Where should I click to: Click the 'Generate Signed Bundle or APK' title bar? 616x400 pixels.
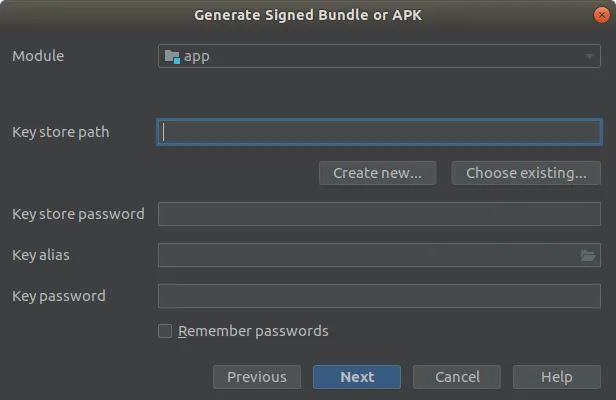308,15
